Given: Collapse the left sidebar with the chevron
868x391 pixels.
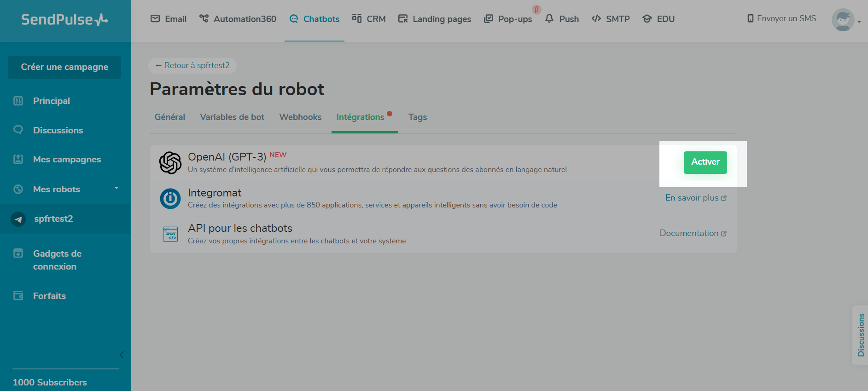Looking at the screenshot, I should point(122,355).
